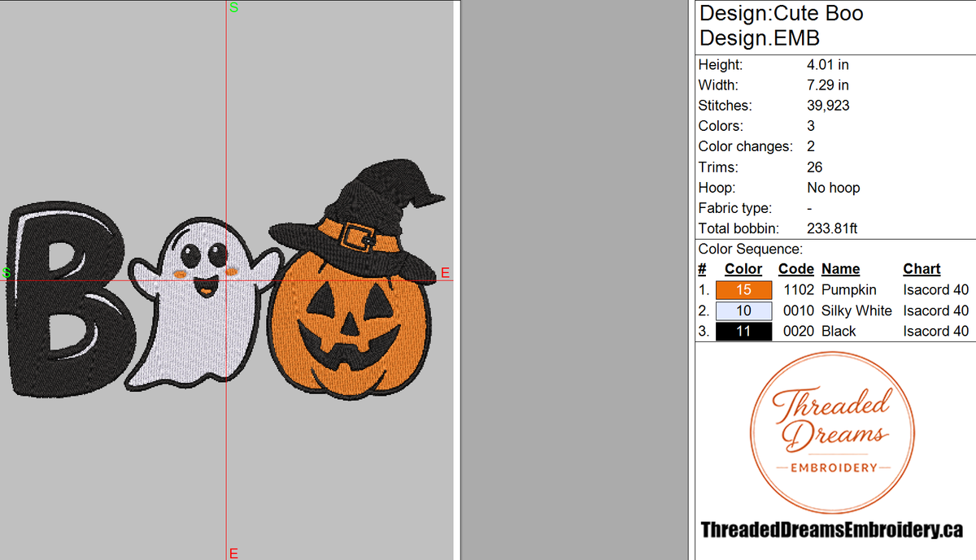Select the thread code 0010
The height and width of the screenshot is (560, 976).
click(798, 310)
